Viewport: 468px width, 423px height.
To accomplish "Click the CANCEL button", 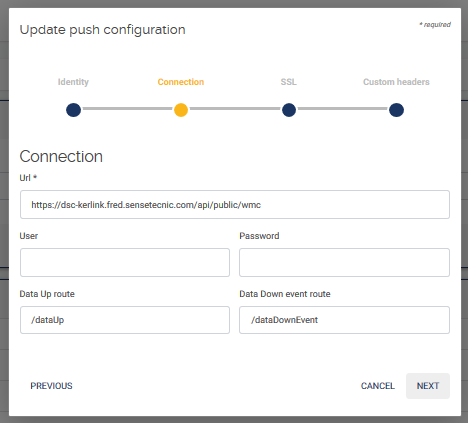I will pyautogui.click(x=378, y=386).
